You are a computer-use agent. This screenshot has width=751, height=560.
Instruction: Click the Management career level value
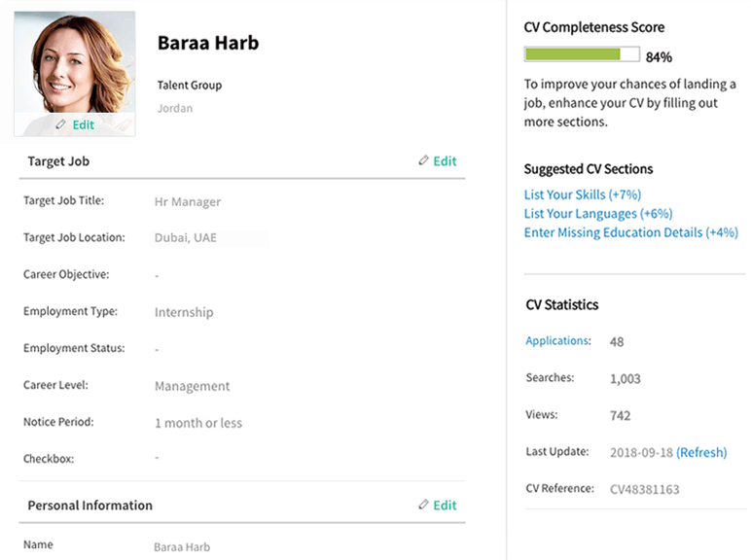(x=192, y=386)
